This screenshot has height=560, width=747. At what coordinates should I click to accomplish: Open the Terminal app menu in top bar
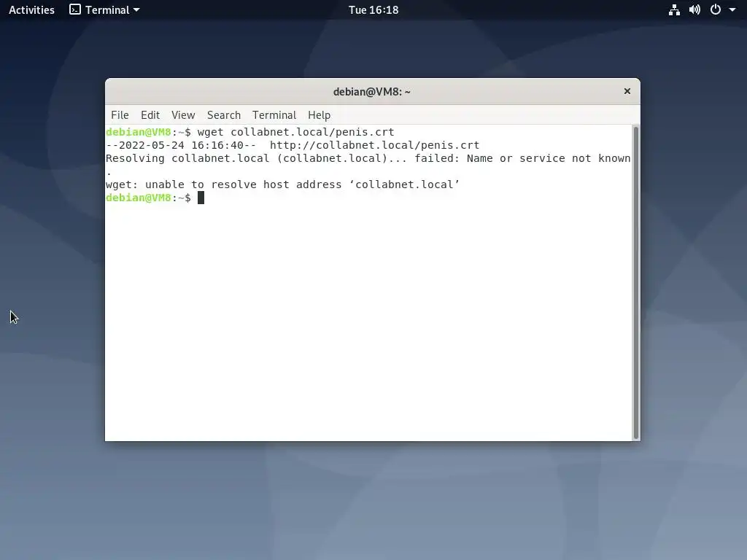(x=104, y=10)
